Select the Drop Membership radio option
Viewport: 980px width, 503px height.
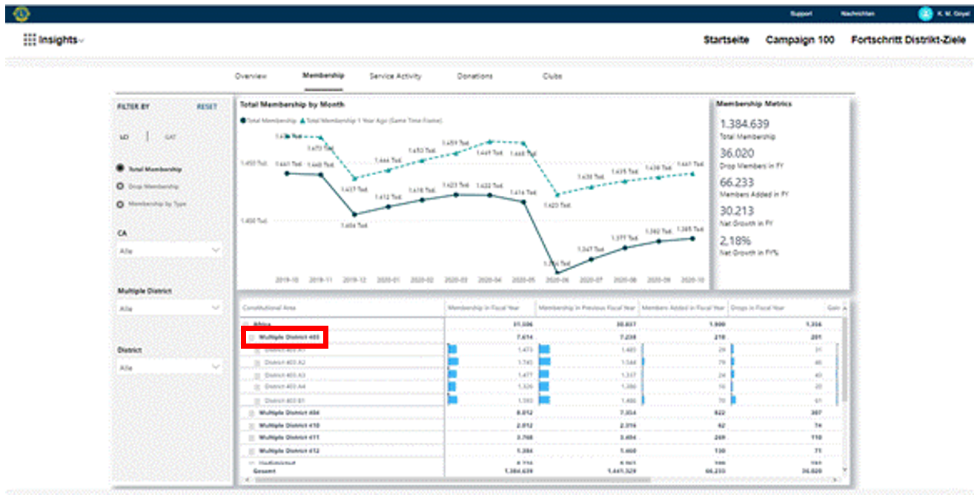(x=120, y=186)
